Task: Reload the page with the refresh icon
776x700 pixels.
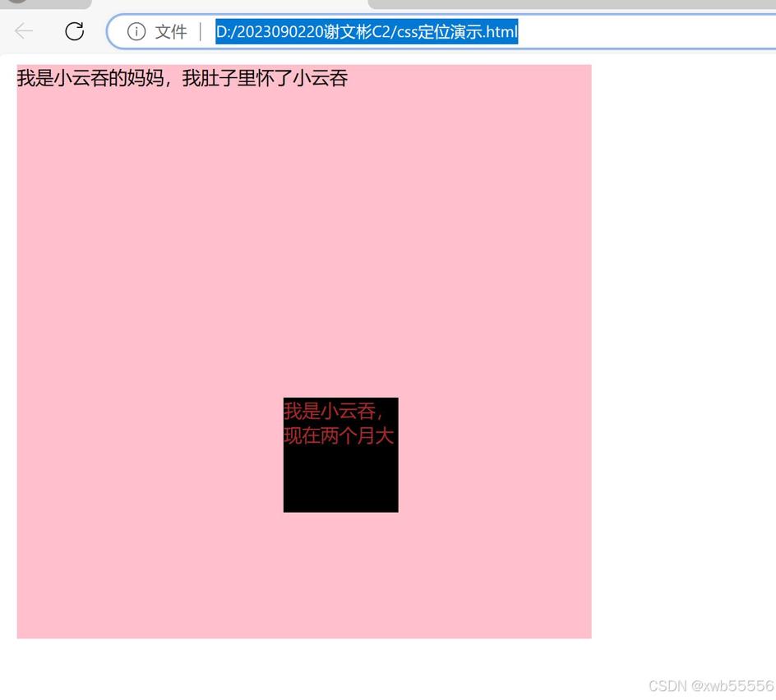Action: 75,31
